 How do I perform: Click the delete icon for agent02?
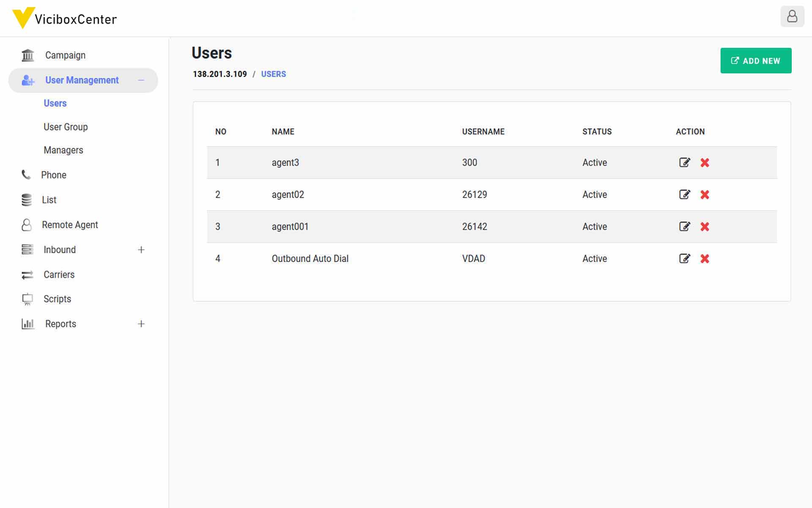[705, 194]
